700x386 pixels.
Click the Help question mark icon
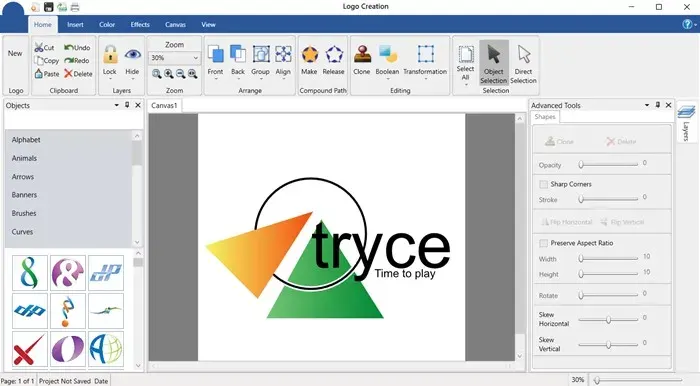[687, 24]
